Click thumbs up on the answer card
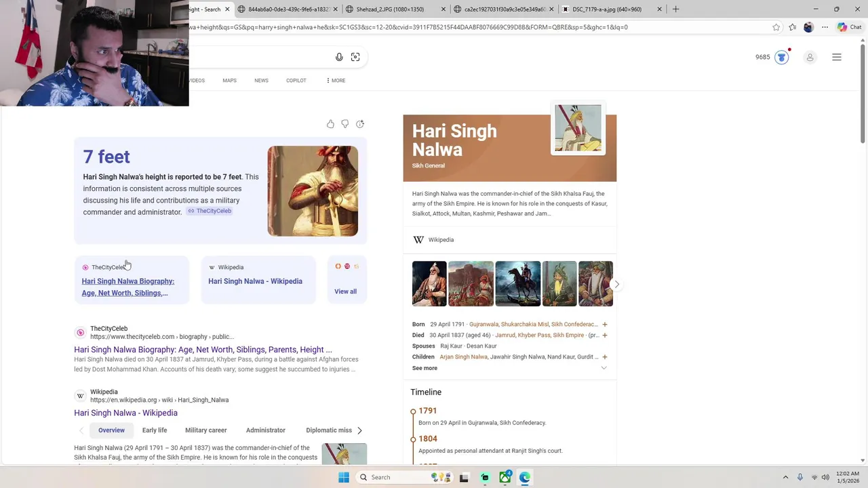The width and height of the screenshot is (868, 488). [x=330, y=124]
